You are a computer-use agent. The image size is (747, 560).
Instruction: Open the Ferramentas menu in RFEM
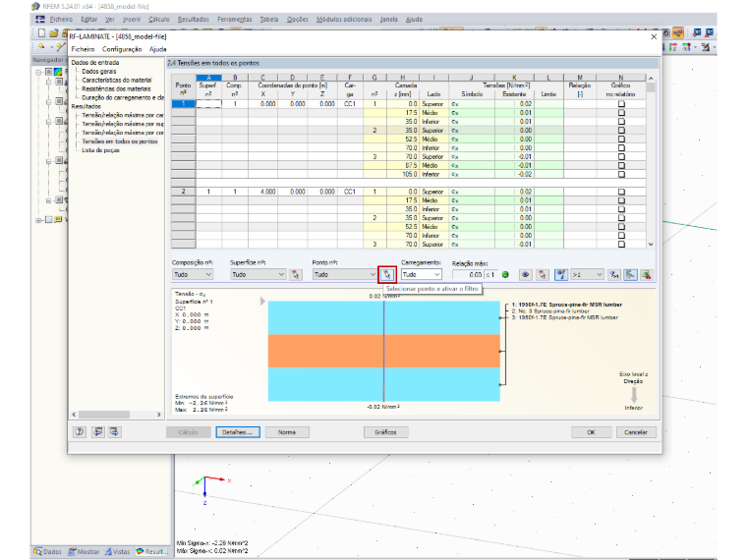point(234,19)
